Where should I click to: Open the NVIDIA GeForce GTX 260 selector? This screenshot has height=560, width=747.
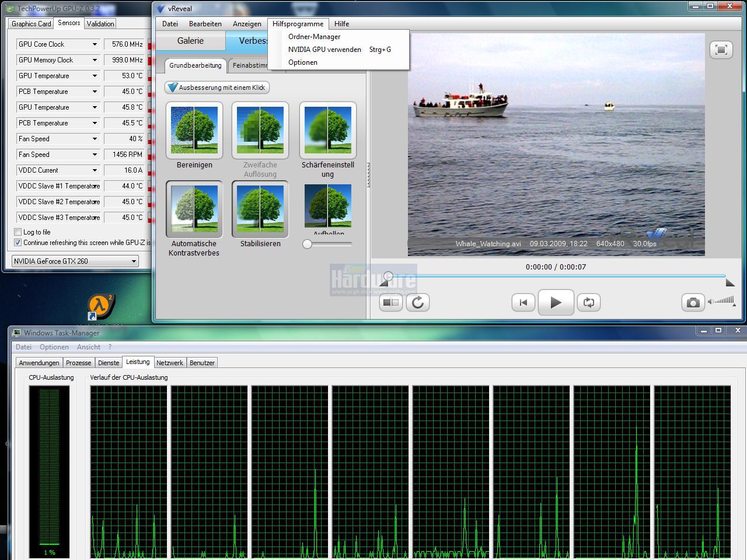coord(75,261)
